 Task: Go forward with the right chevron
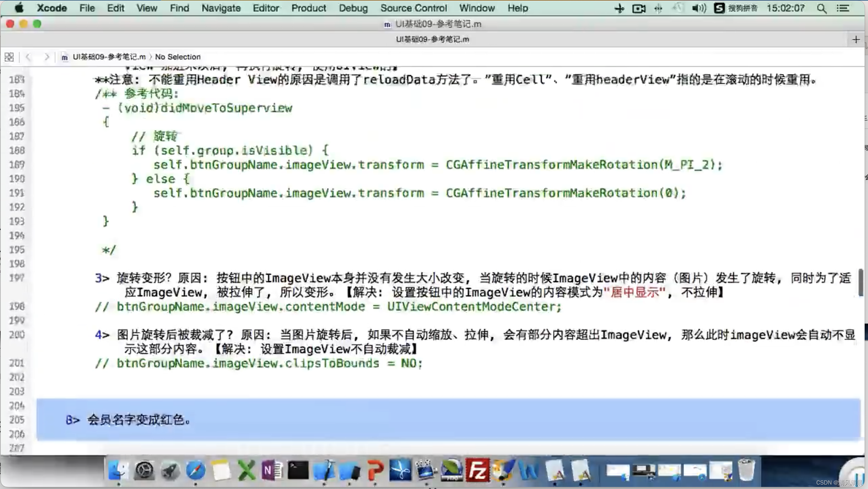[47, 57]
